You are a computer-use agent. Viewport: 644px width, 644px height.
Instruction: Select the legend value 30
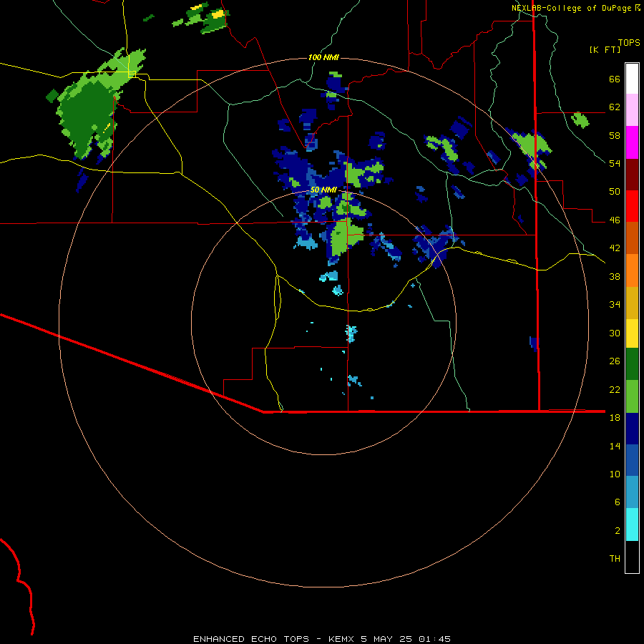pos(615,333)
